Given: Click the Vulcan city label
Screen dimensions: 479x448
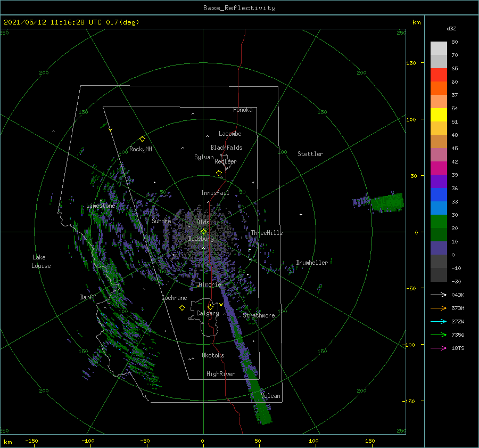Looking at the screenshot, I should 271,396.
